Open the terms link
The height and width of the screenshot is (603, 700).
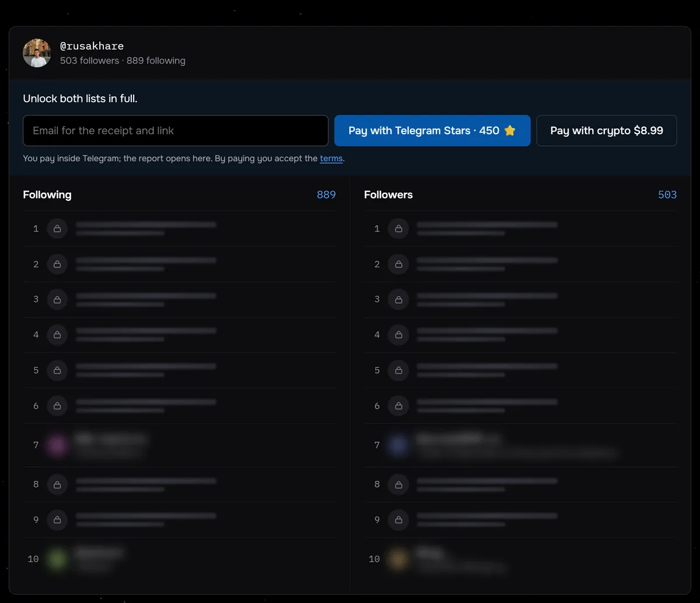[x=331, y=158]
